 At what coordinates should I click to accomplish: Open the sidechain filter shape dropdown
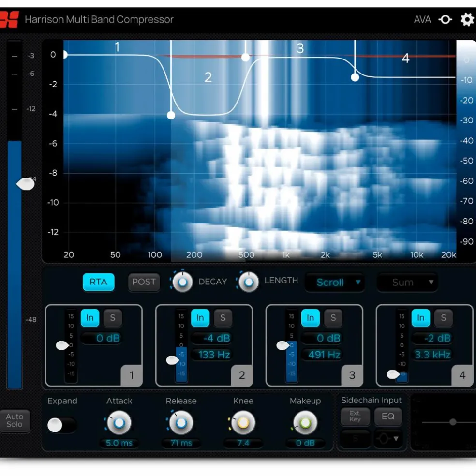388,439
